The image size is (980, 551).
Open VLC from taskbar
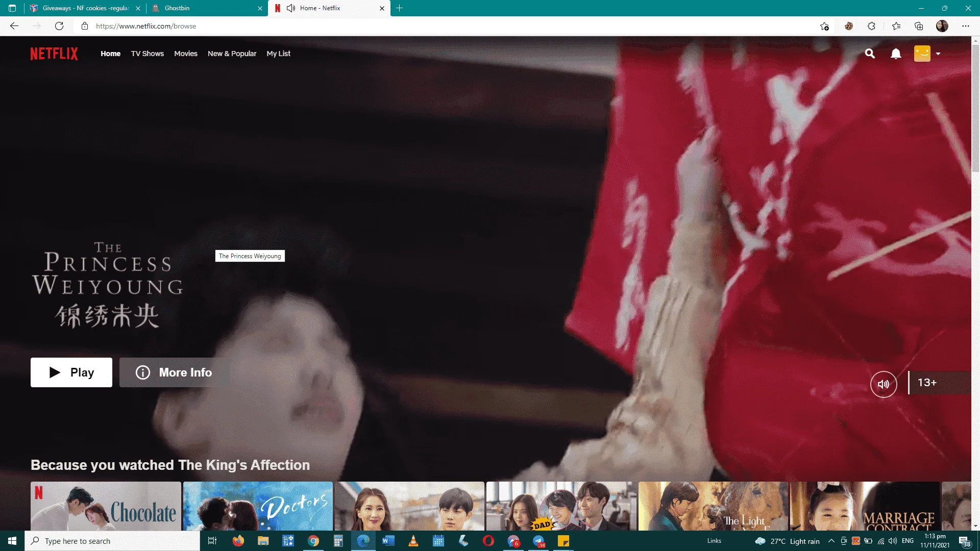point(413,541)
